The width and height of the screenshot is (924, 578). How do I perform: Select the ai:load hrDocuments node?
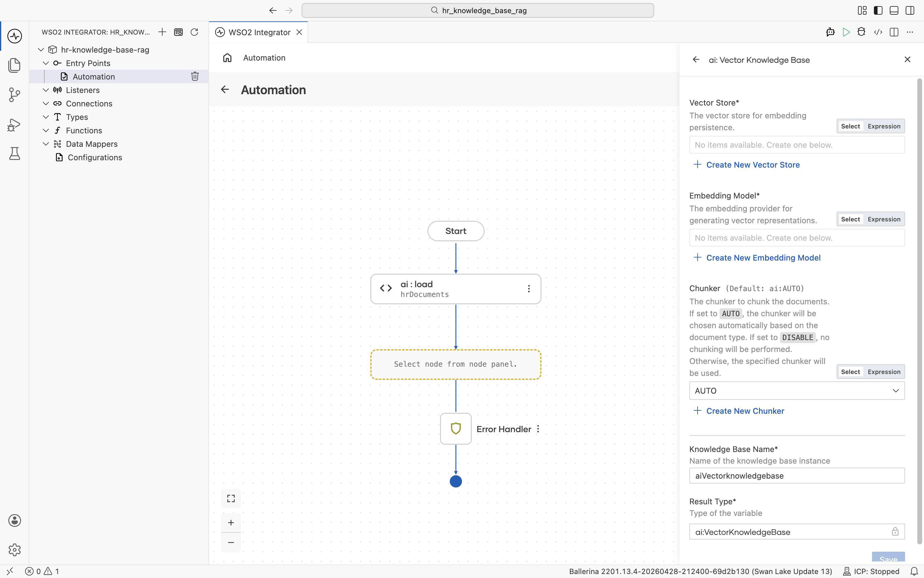tap(456, 289)
